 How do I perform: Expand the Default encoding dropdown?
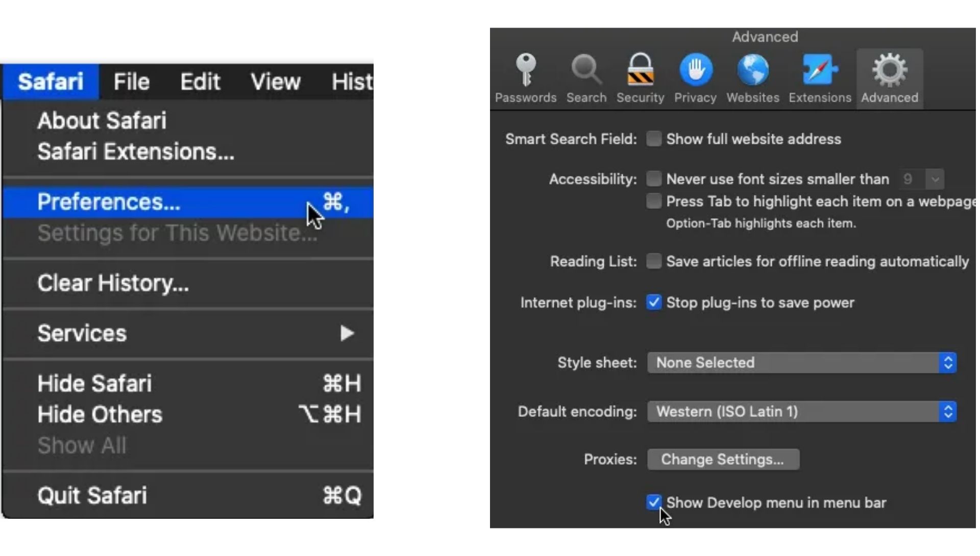802,412
